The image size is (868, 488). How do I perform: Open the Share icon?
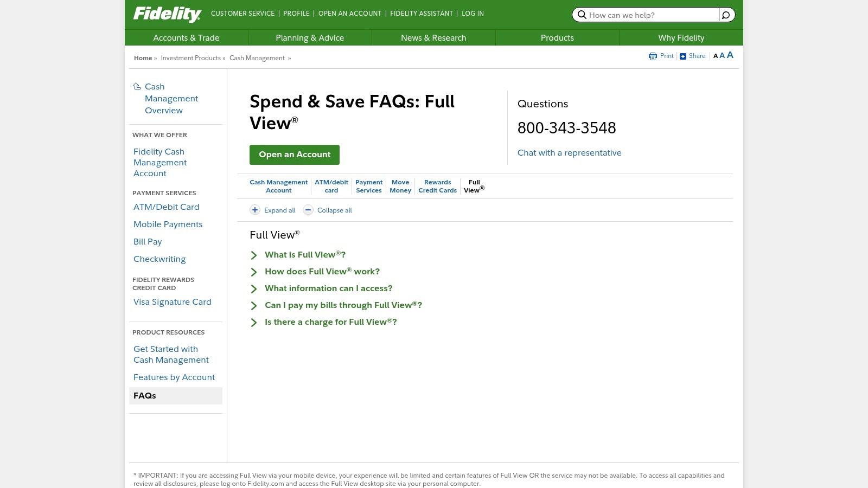[x=683, y=56]
